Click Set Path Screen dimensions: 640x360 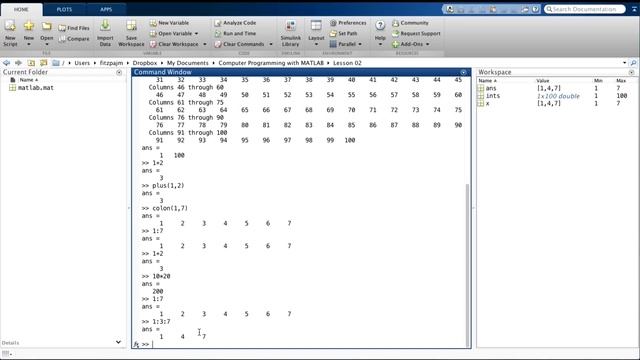343,33
